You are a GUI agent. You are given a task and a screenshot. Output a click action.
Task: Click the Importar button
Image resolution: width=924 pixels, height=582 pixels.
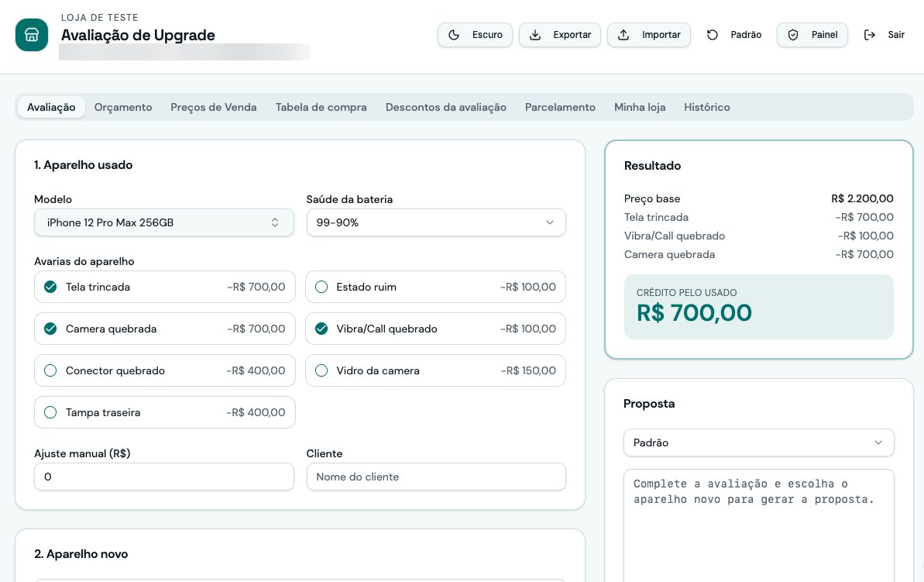click(649, 35)
